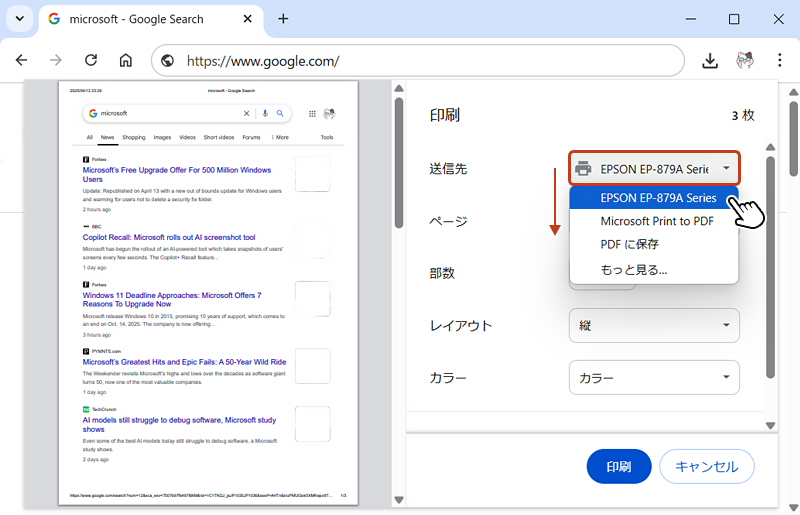Click the 送信先 label
This screenshot has width=800, height=515.
pyautogui.click(x=448, y=168)
